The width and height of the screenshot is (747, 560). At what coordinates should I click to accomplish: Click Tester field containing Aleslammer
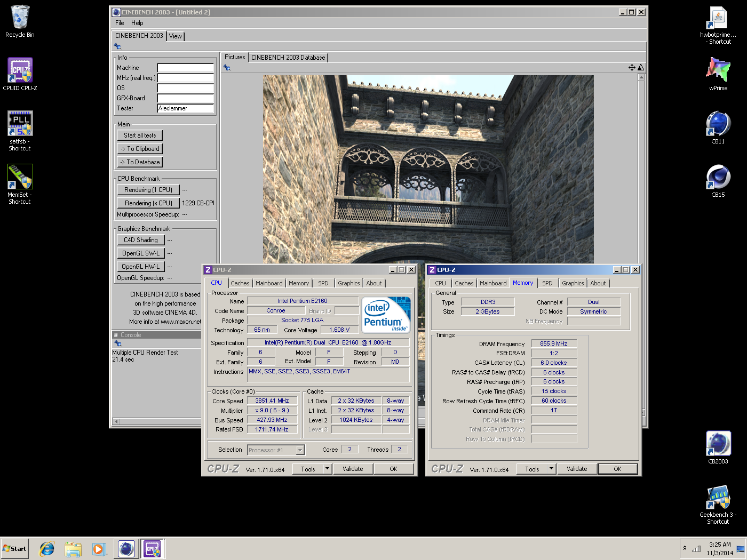[185, 108]
